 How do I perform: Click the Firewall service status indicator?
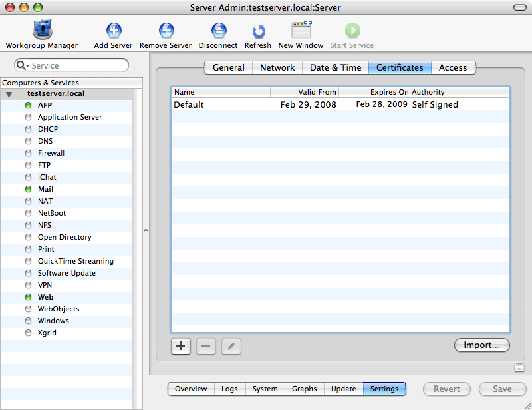pos(29,153)
